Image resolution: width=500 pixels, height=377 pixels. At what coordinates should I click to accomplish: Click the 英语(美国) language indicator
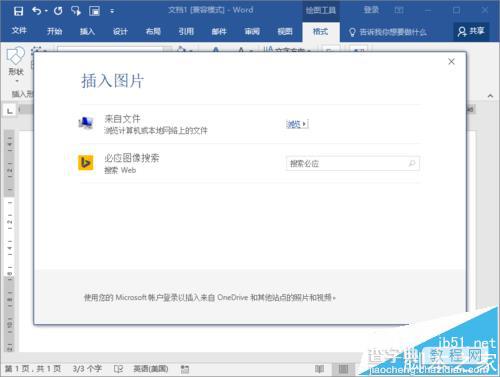151,369
